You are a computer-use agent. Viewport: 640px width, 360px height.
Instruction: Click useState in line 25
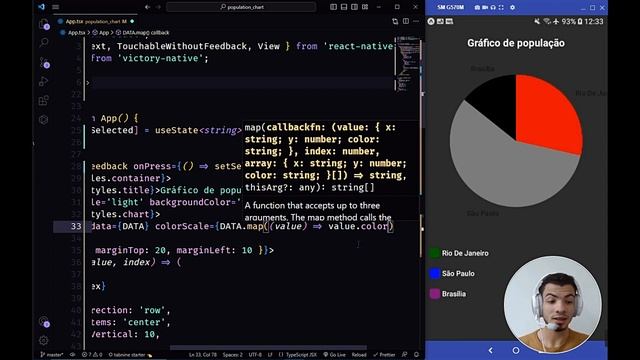[x=176, y=130]
